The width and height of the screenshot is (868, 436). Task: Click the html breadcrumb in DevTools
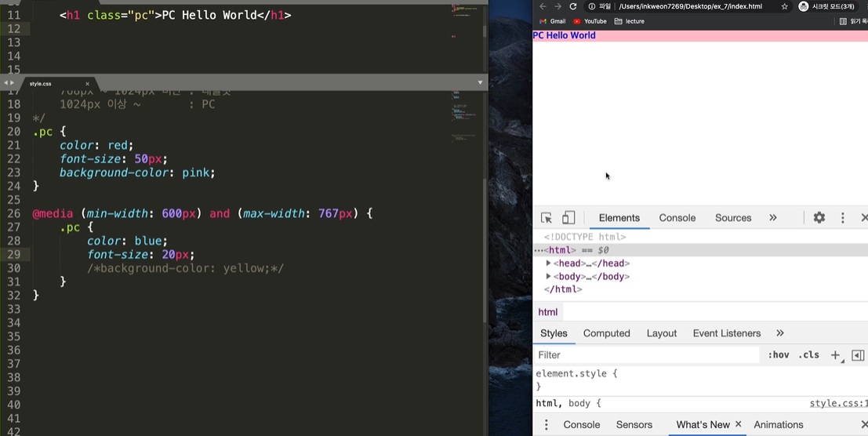click(548, 312)
